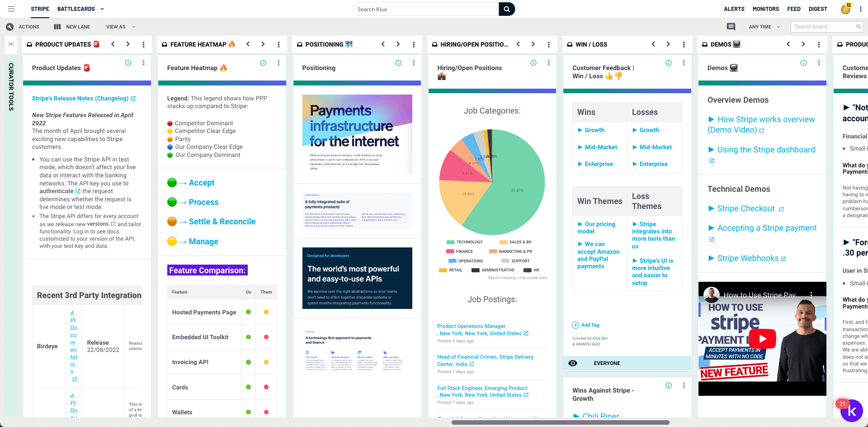Open Stripe's Release Notes changelog link
This screenshot has height=427, width=868.
(84, 98)
